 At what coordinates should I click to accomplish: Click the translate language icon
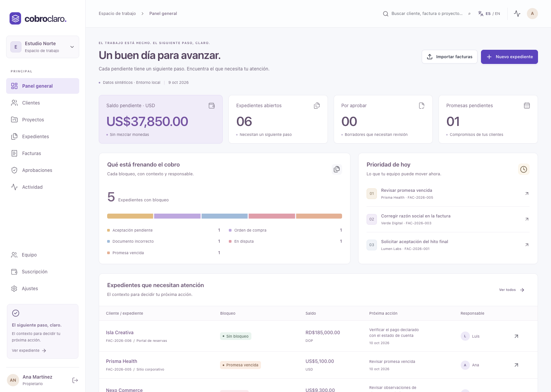481,13
